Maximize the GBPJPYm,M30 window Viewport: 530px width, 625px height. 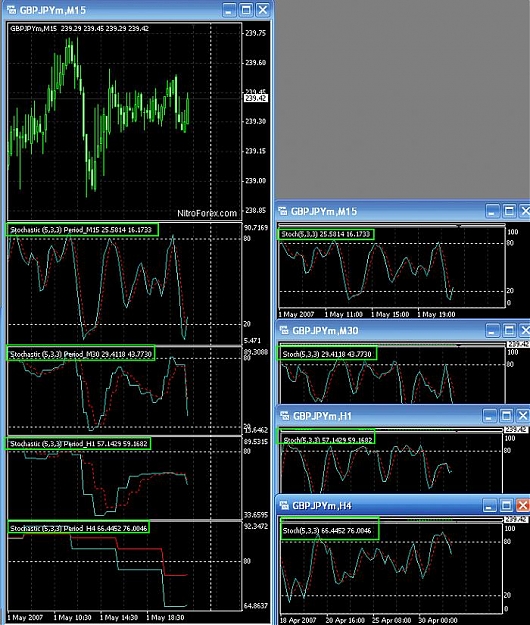(x=509, y=330)
